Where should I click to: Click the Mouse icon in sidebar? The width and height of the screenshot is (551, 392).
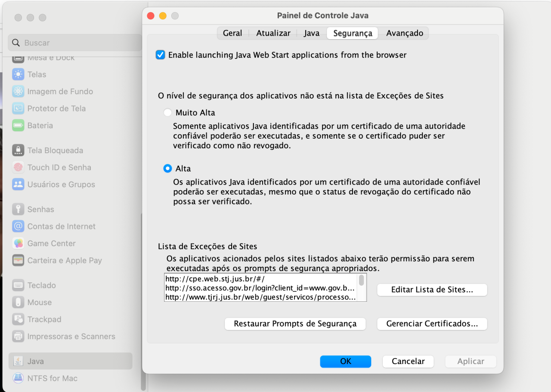[18, 302]
